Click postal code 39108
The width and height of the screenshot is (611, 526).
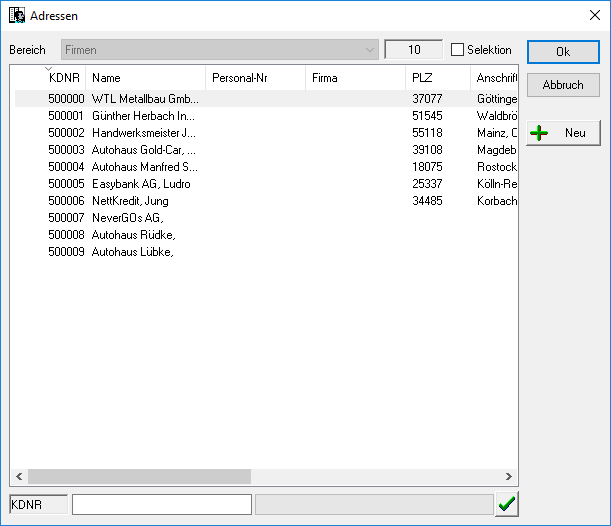[427, 150]
